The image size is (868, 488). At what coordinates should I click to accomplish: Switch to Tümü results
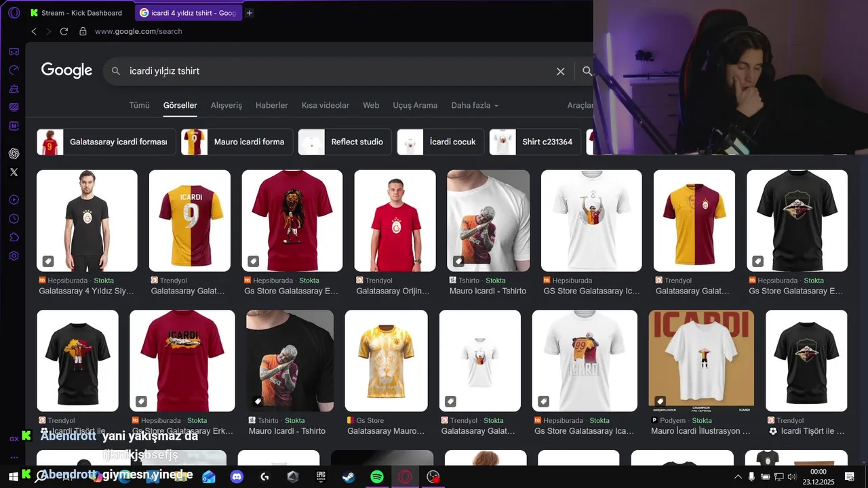(x=139, y=105)
